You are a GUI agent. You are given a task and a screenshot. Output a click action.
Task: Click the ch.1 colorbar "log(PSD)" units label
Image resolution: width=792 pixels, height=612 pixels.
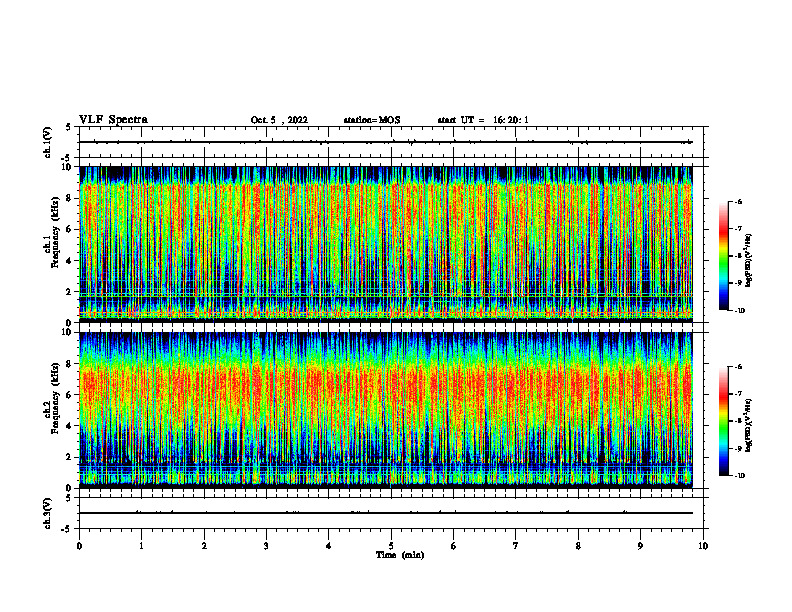pos(749,261)
